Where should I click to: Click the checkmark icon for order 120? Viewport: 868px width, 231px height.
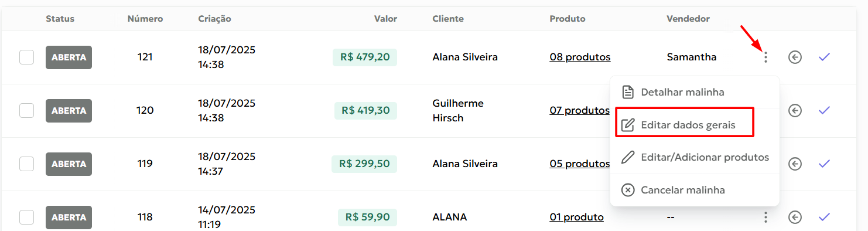pyautogui.click(x=825, y=110)
